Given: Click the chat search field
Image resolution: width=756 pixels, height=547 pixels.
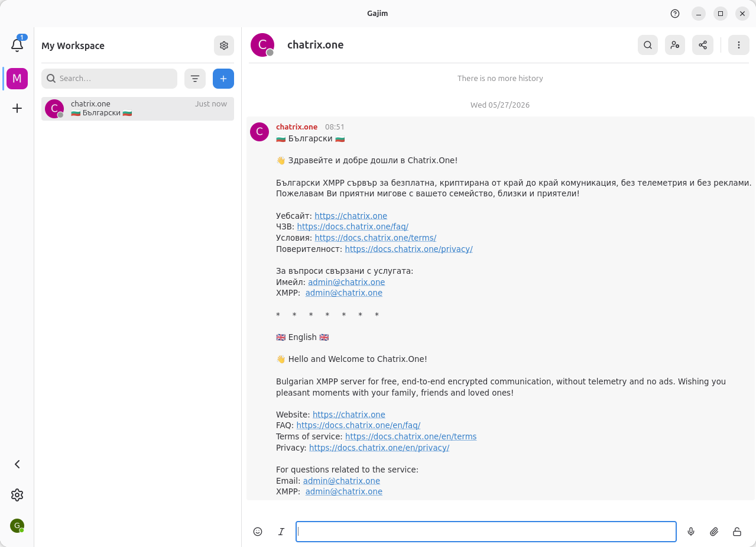Looking at the screenshot, I should point(109,79).
